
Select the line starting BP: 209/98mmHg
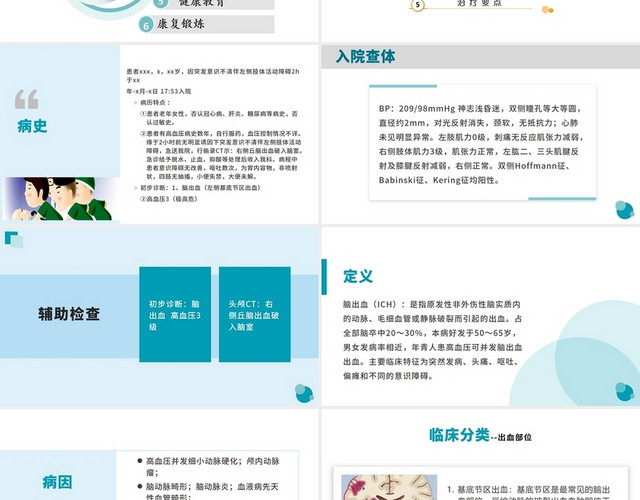click(x=480, y=109)
